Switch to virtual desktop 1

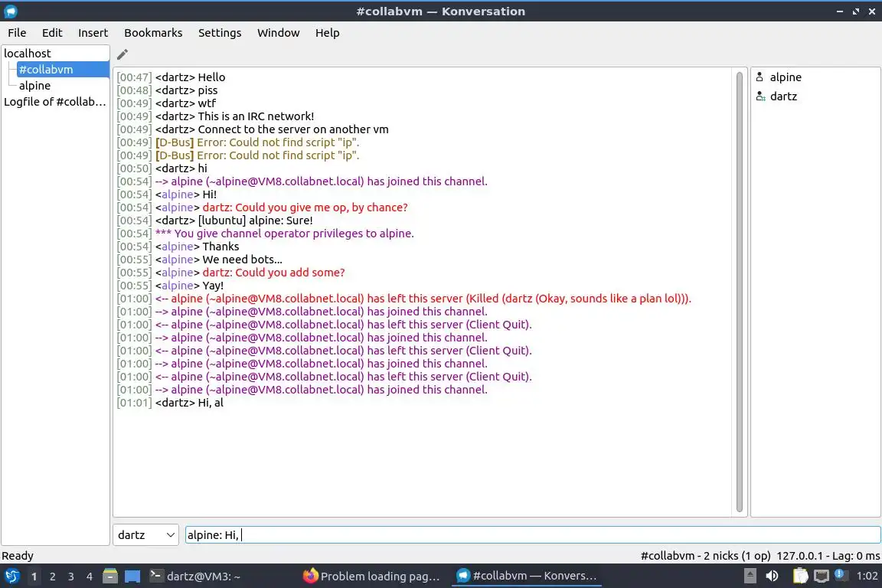click(x=34, y=577)
